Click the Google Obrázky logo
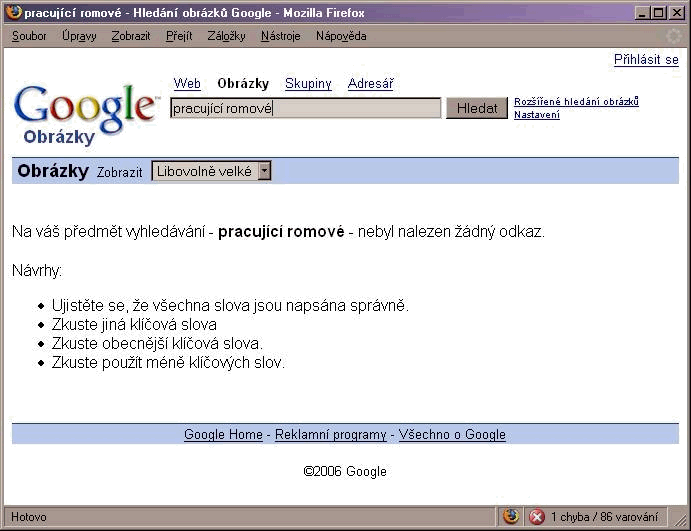This screenshot has height=531, width=691. (85, 112)
